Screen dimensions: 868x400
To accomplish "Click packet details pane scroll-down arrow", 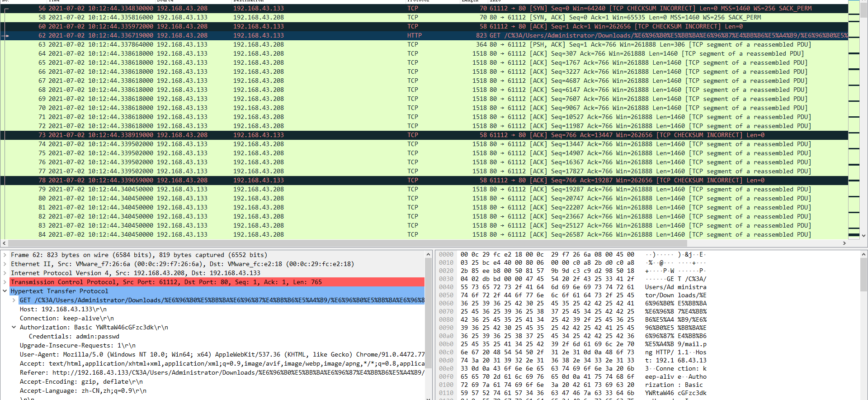I will click(x=428, y=398).
